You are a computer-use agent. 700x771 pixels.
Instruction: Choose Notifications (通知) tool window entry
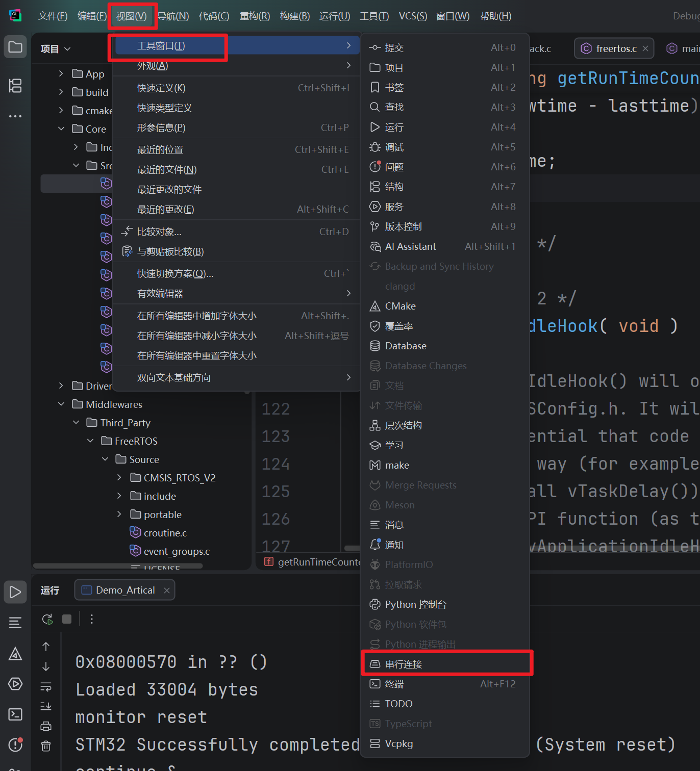tap(444, 545)
